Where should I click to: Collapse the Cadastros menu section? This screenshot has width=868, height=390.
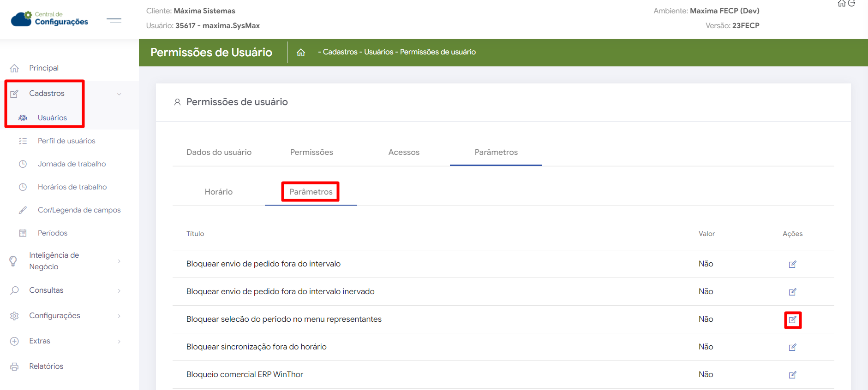[119, 94]
